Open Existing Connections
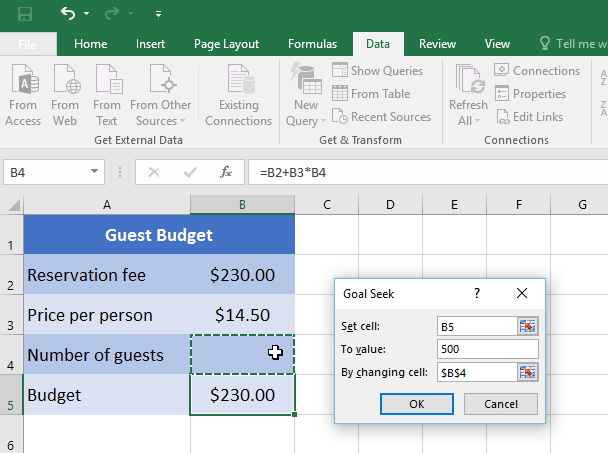This screenshot has height=453, width=608. pyautogui.click(x=238, y=98)
